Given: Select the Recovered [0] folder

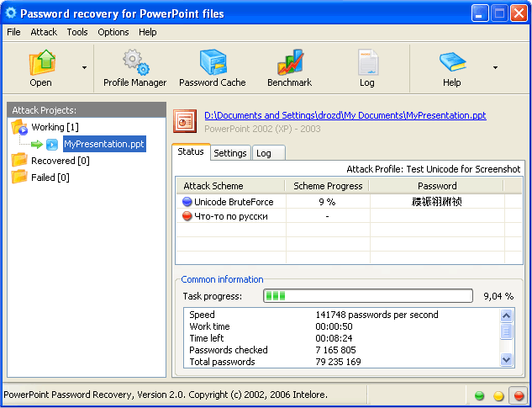Looking at the screenshot, I should (60, 161).
